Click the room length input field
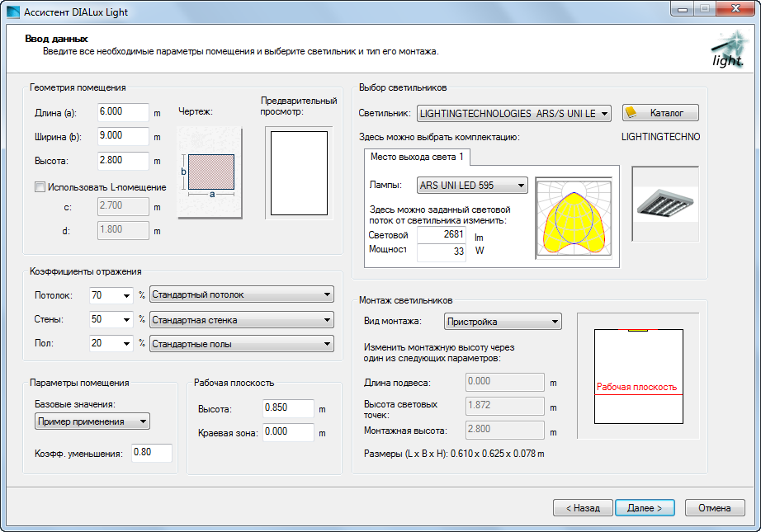Screen dimensions: 761x532 pyautogui.click(x=122, y=111)
